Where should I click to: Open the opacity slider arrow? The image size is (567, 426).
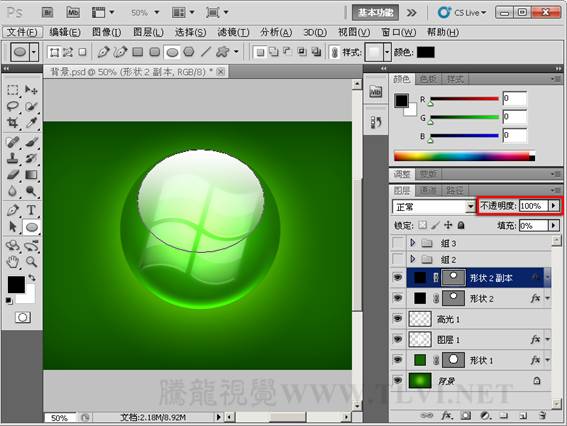[554, 206]
